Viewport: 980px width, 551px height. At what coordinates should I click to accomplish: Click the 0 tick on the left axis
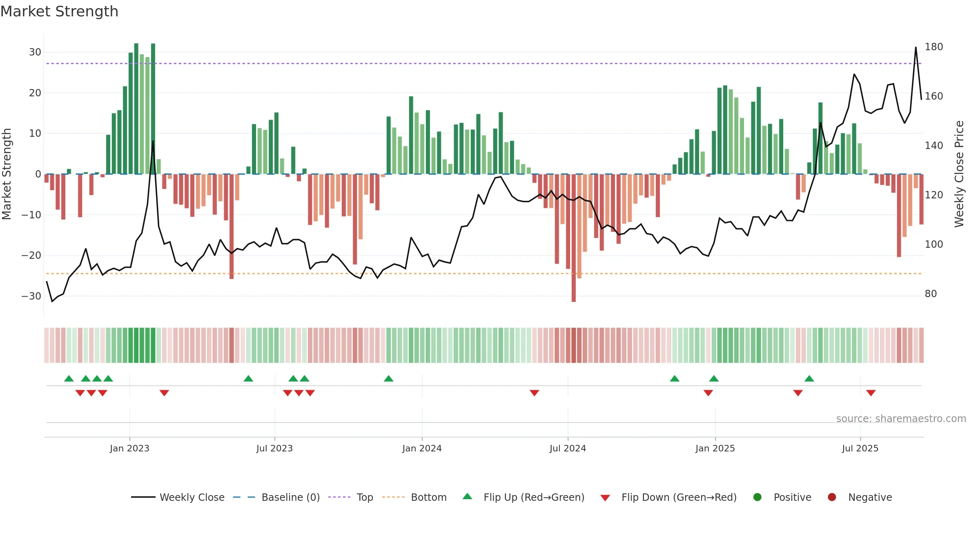click(38, 174)
